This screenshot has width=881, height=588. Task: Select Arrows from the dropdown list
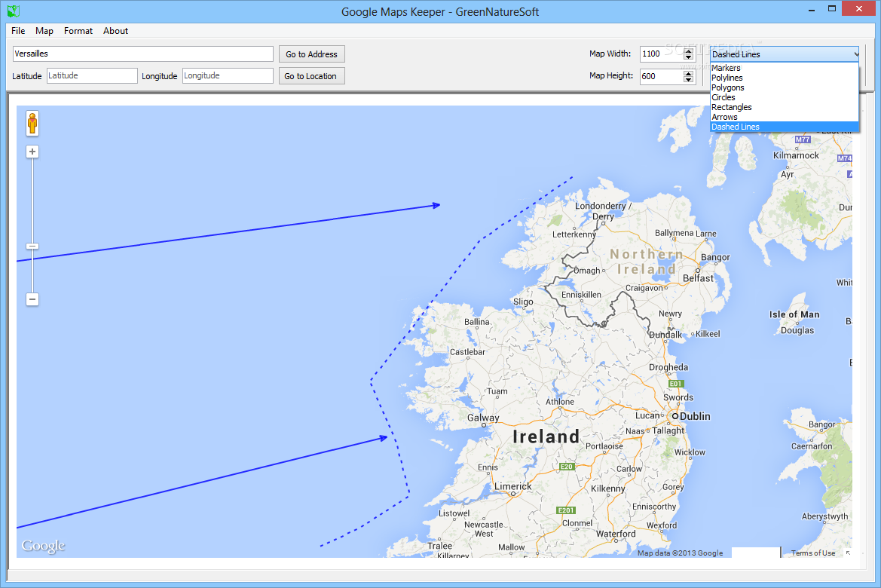point(785,117)
